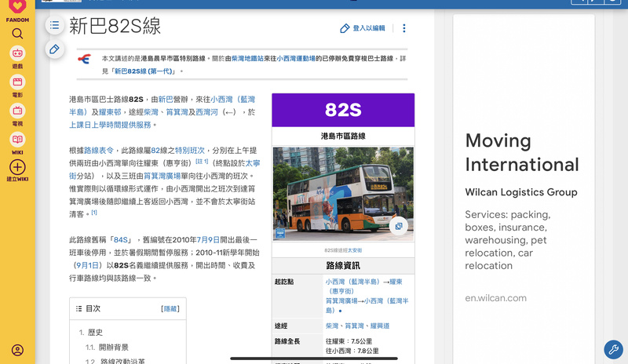Open 筲箕灣廣場→小西灣 link in infobox
Viewport: 628px width, 364px height.
[x=367, y=305]
